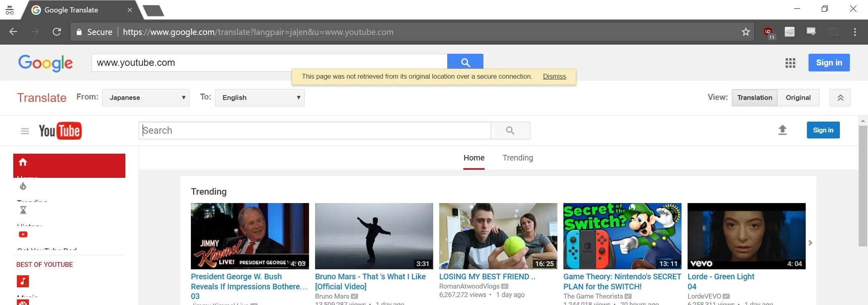Reload the page with refresh icon
This screenshot has width=868, height=305.
pos(57,32)
